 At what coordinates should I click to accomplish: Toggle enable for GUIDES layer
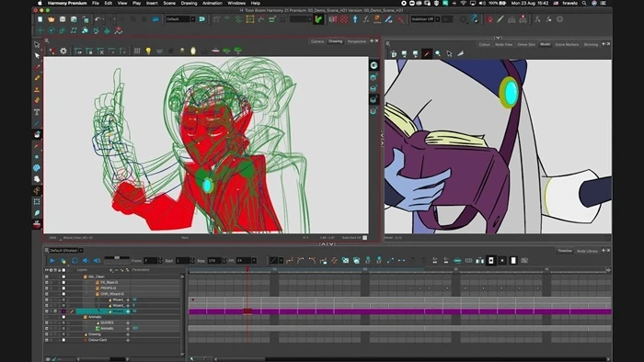pyautogui.click(x=46, y=322)
